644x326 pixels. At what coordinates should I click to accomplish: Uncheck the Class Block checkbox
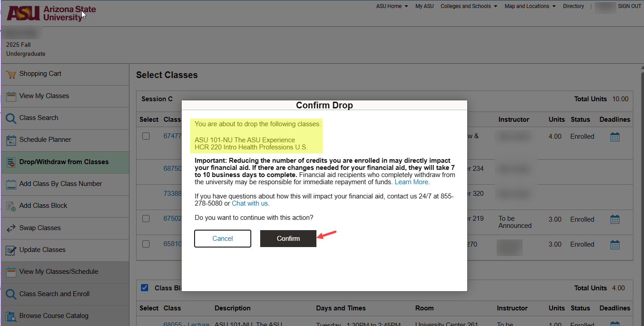click(x=145, y=288)
